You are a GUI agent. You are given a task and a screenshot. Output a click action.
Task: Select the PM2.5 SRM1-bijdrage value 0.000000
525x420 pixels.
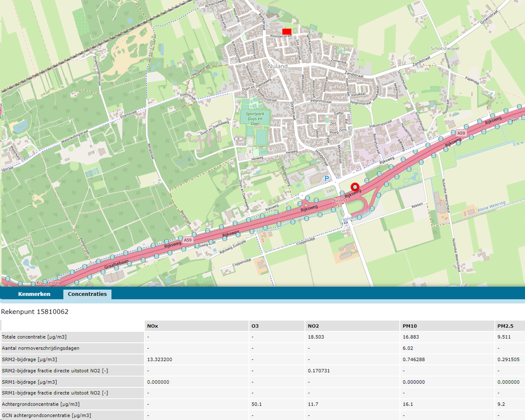[508, 382]
